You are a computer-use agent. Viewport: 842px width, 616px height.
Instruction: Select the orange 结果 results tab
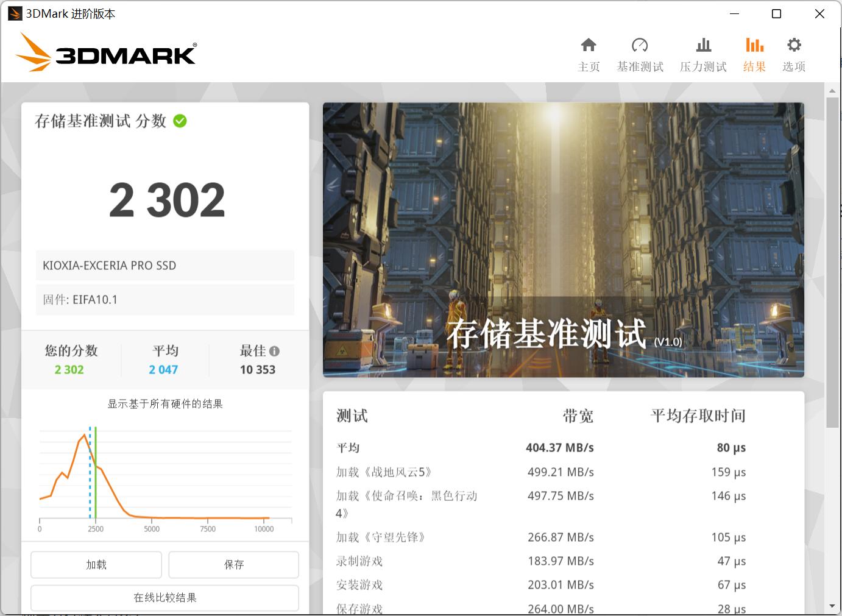tap(754, 54)
